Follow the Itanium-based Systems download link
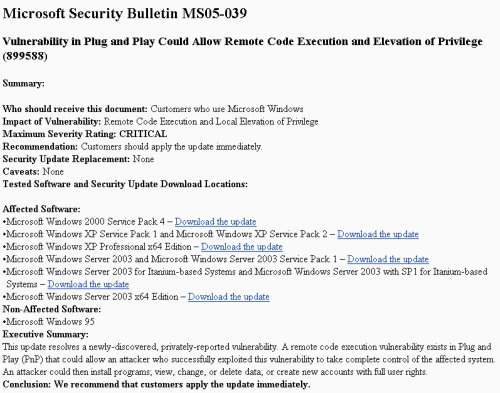Viewport: 500px width, 393px height. (88, 284)
